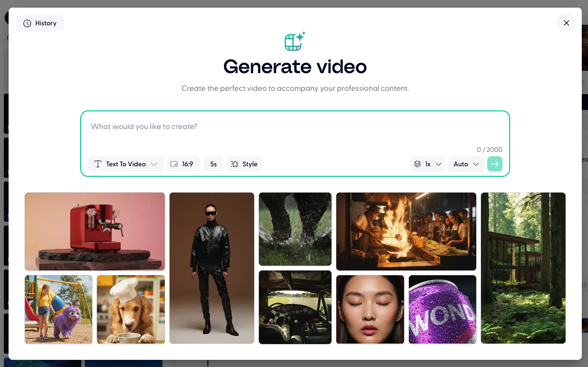Click the prompt field 'What would you like to create?'
Image resolution: width=588 pixels, height=367 pixels.
(x=295, y=127)
